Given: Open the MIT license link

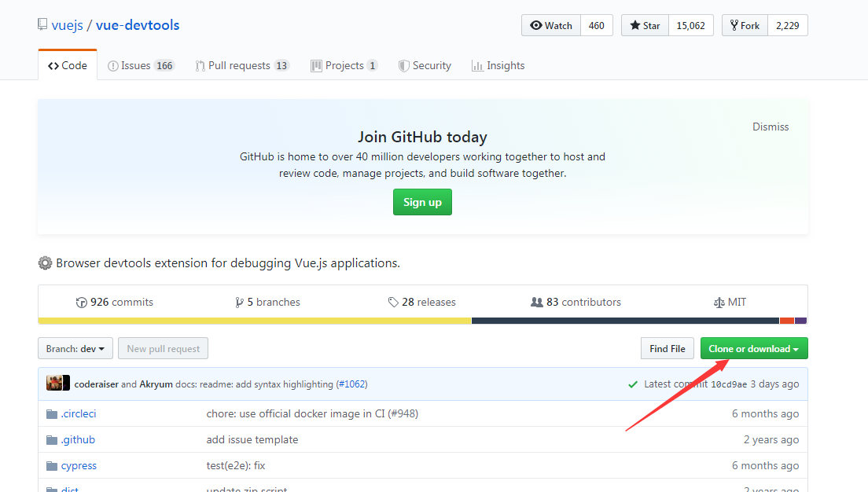Looking at the screenshot, I should [x=730, y=302].
